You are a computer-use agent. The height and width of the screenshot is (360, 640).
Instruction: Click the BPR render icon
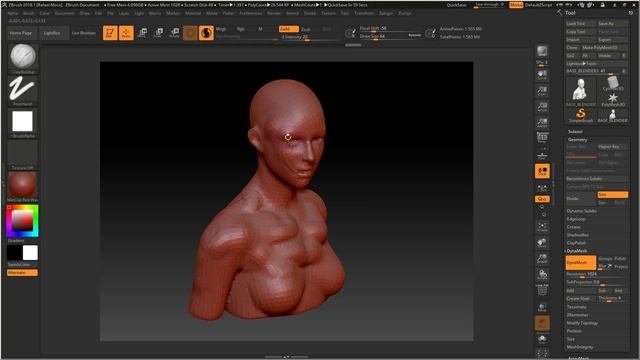tap(542, 51)
